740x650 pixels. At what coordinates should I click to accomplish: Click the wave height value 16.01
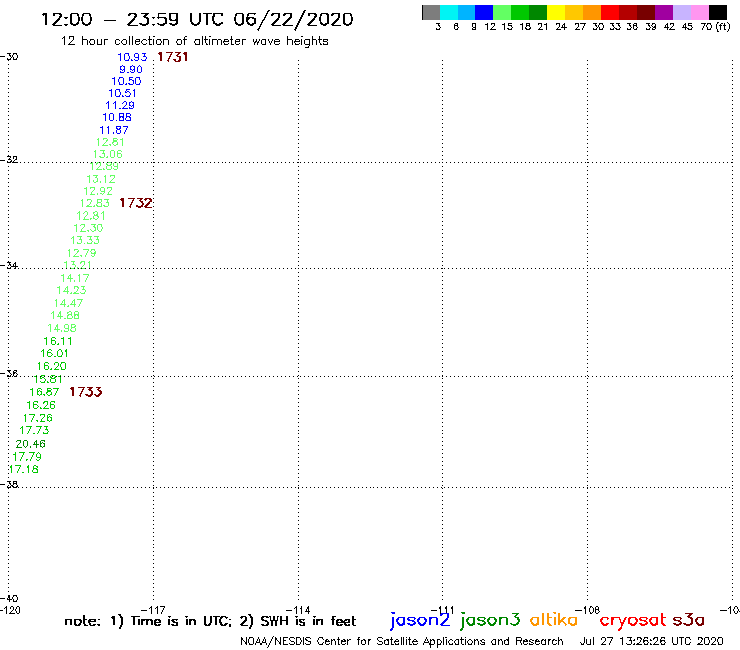coord(54,353)
